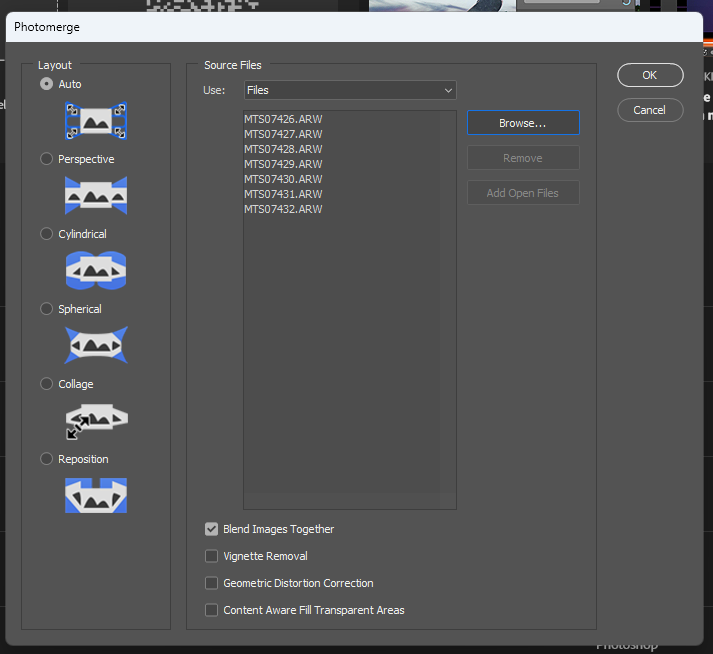The image size is (713, 654).
Task: Enable Content Aware Fill Transparent Areas
Action: (x=211, y=610)
